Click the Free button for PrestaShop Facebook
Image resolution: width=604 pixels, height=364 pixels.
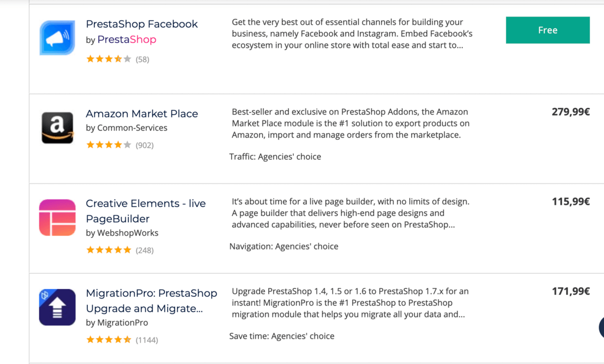[547, 30]
